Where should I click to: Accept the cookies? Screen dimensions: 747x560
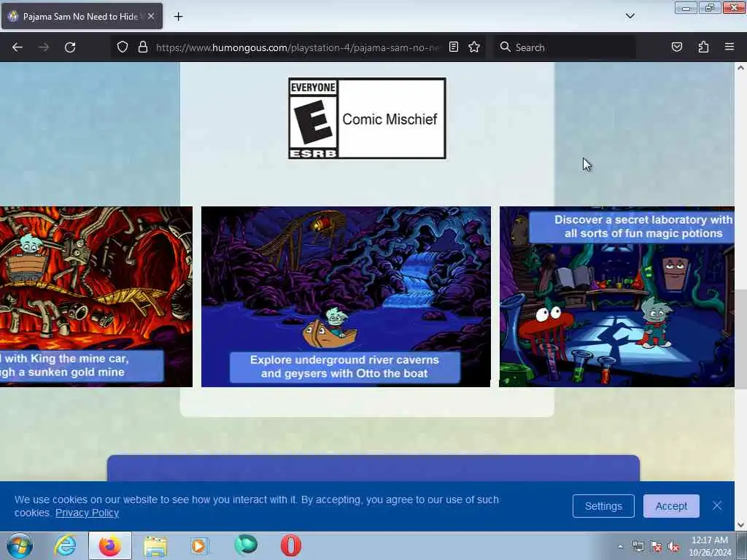pyautogui.click(x=671, y=506)
